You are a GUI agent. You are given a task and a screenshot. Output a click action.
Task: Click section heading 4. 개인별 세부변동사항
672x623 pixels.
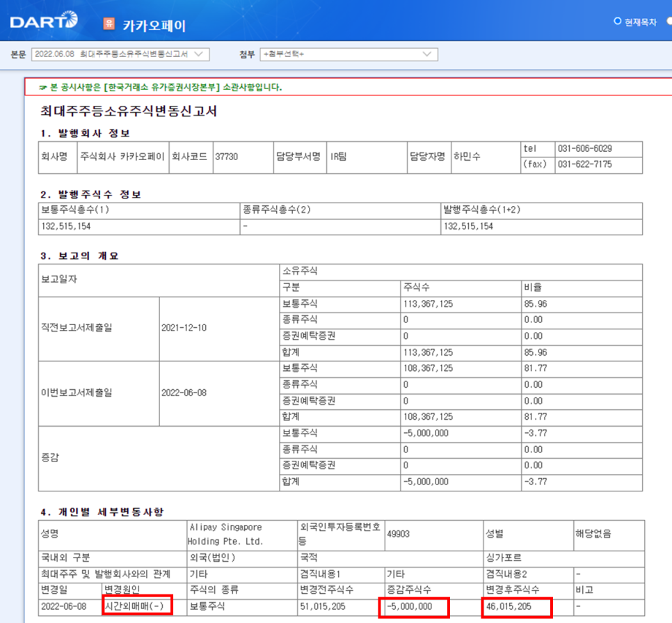(x=102, y=512)
